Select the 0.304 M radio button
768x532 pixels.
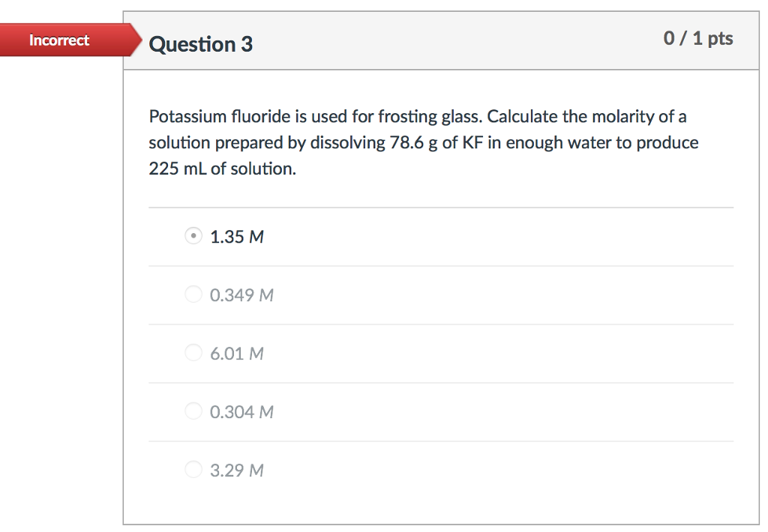point(193,411)
